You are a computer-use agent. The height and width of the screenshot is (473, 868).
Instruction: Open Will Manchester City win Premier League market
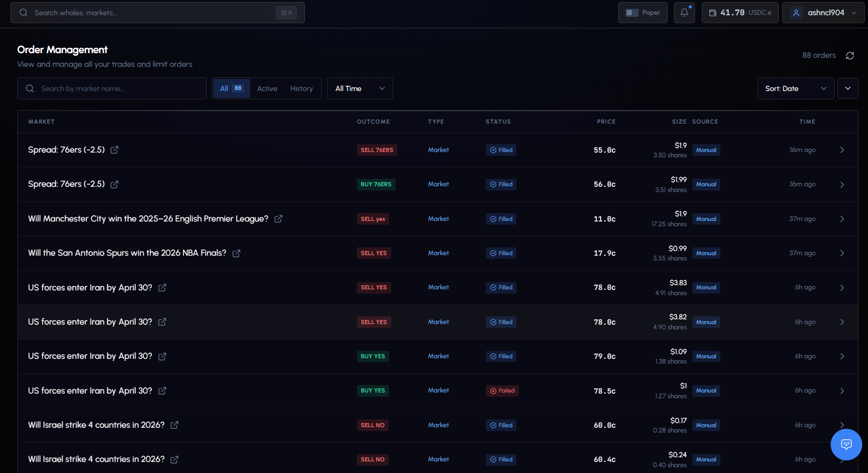[x=148, y=219]
